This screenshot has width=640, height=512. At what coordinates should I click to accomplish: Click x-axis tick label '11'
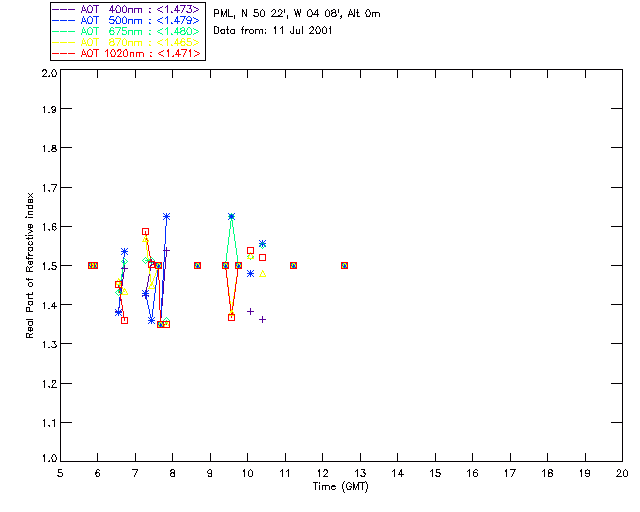pyautogui.click(x=285, y=473)
